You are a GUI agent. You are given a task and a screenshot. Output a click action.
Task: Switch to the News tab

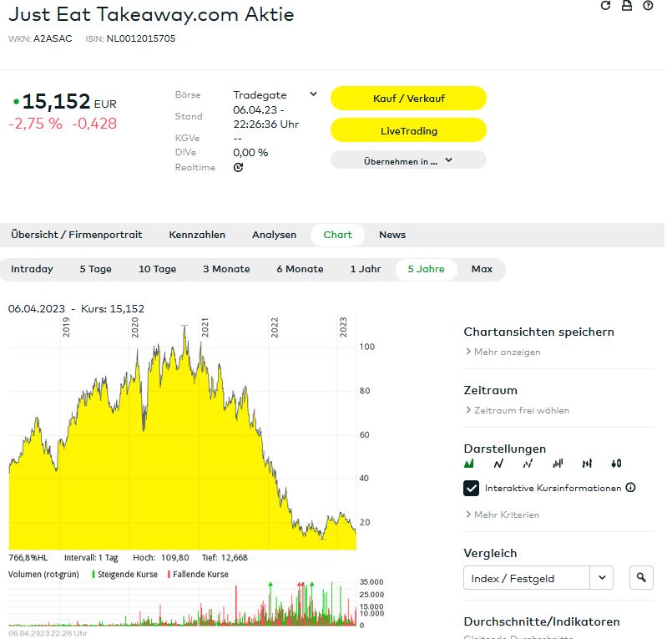[392, 235]
